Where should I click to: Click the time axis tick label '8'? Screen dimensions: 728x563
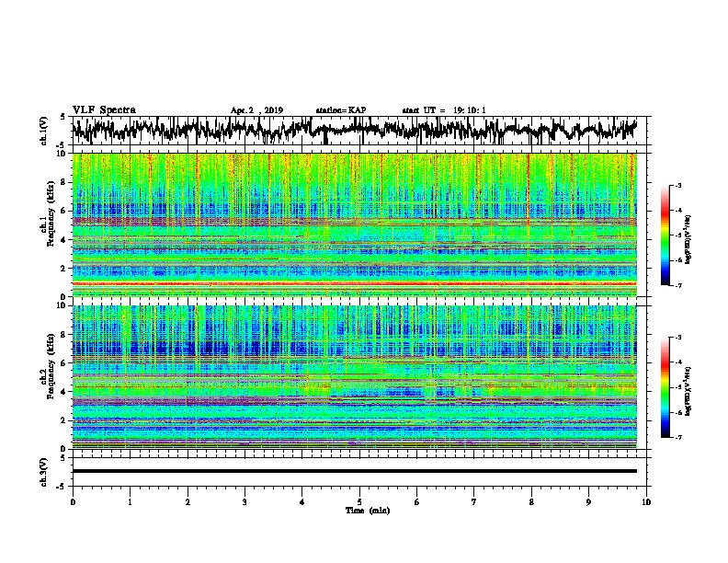[531, 502]
